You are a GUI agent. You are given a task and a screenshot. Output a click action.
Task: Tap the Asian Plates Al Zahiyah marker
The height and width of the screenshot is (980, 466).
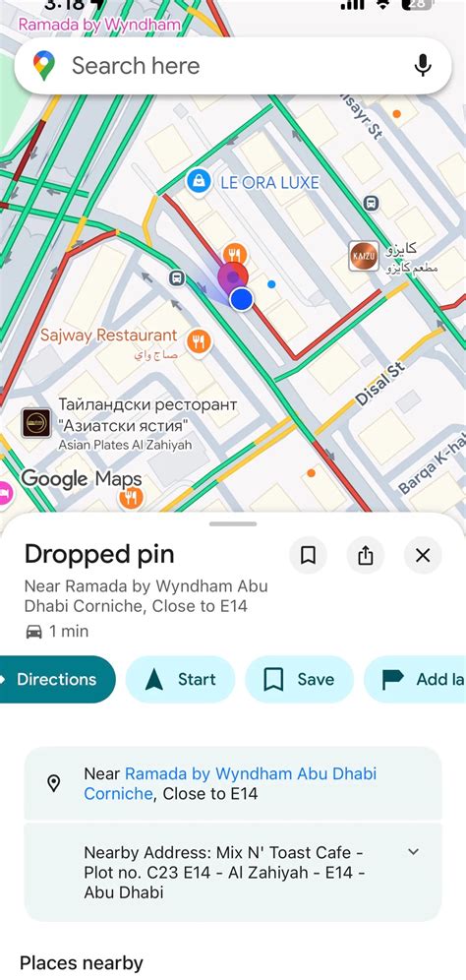click(36, 423)
